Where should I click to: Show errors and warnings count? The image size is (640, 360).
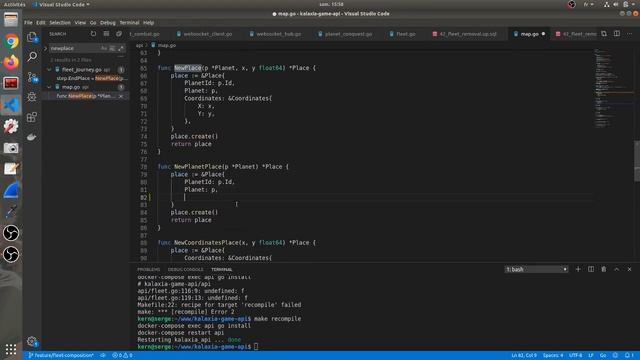[122, 356]
